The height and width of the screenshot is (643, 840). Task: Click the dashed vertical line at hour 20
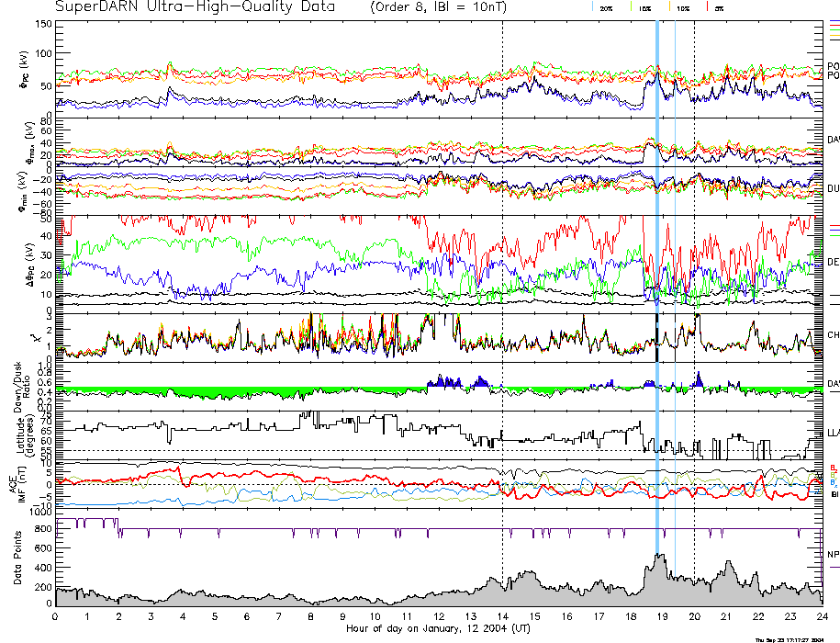[694, 92]
